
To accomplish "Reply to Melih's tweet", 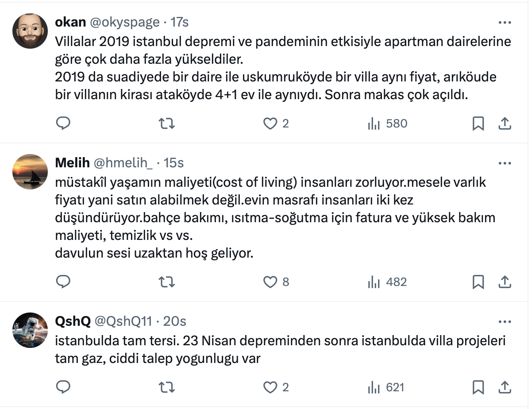I will (x=63, y=282).
